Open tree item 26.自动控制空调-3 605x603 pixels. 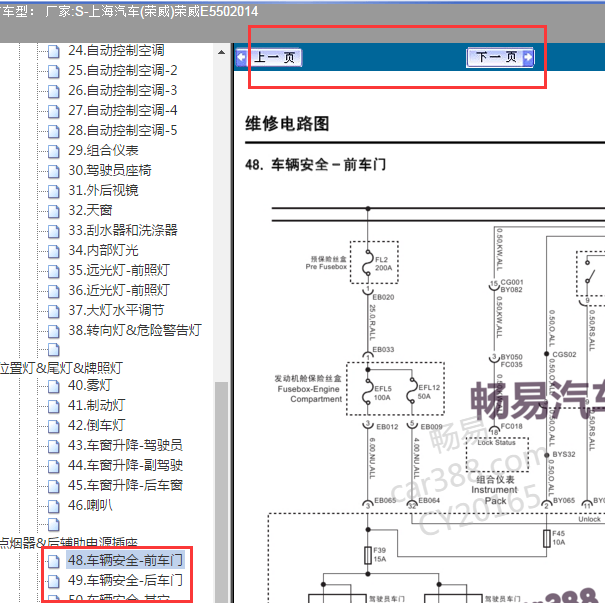(123, 91)
